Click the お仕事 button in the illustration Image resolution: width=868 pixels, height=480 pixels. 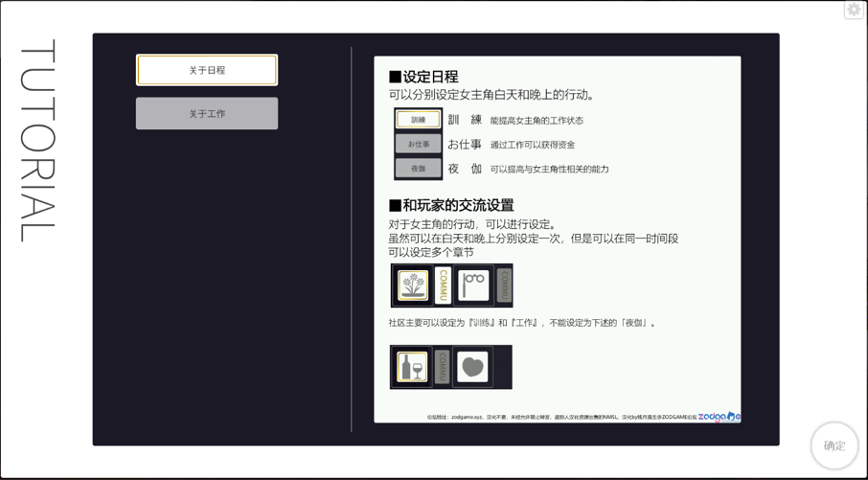[x=419, y=144]
